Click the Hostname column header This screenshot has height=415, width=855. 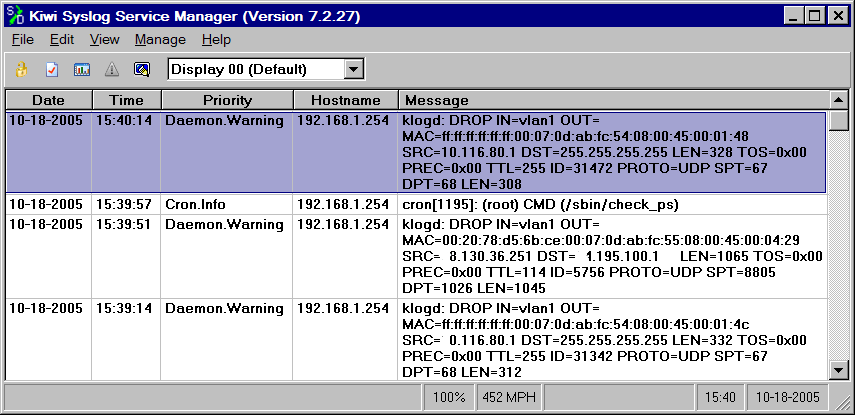[346, 100]
